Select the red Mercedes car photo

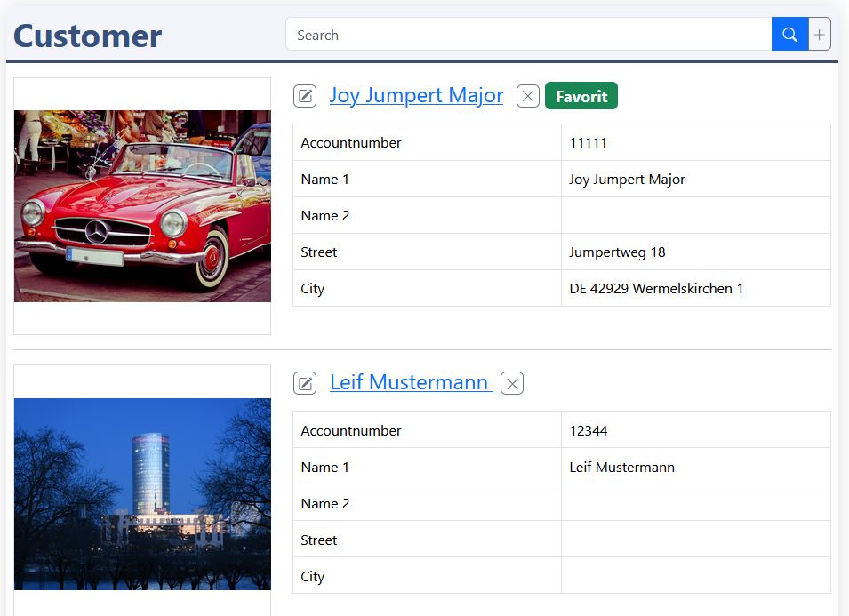(x=142, y=206)
